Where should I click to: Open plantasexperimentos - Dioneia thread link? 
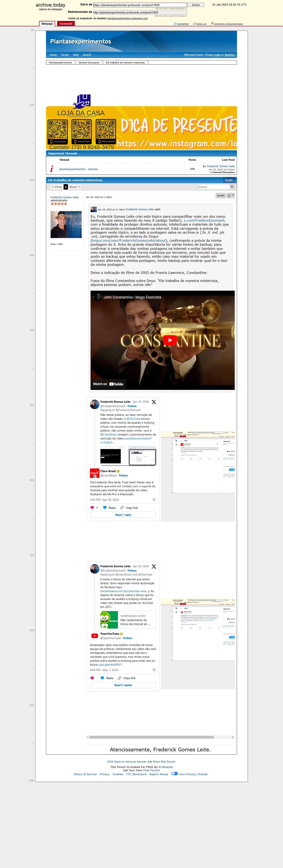pos(79,169)
